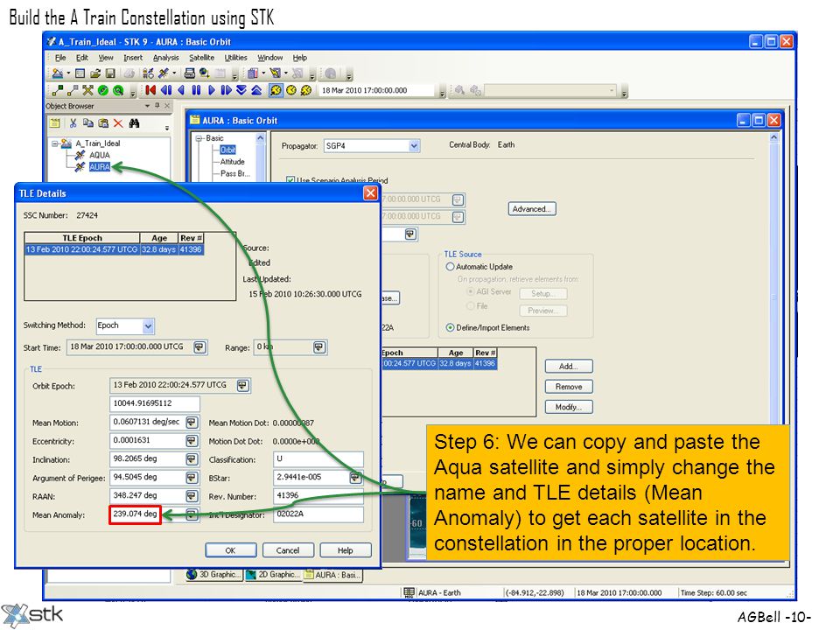840x630 pixels.
Task: Click the Report tool icon in toolbar
Action: tap(253, 73)
